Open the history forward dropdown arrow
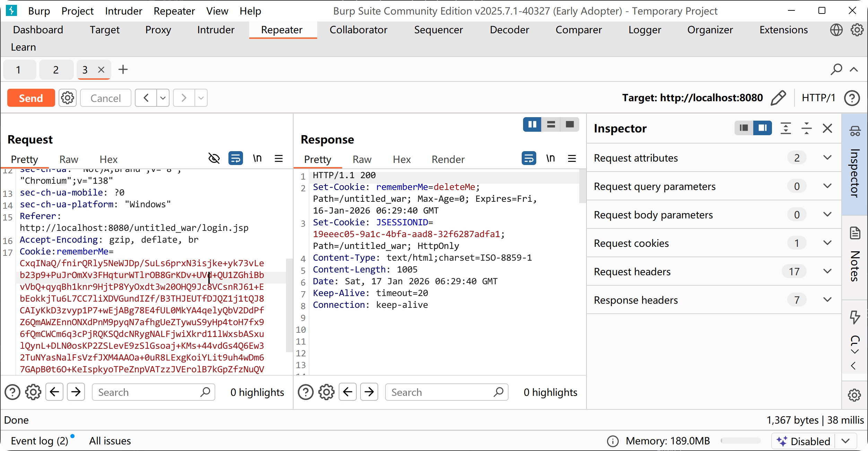The width and height of the screenshot is (868, 451). tap(201, 98)
